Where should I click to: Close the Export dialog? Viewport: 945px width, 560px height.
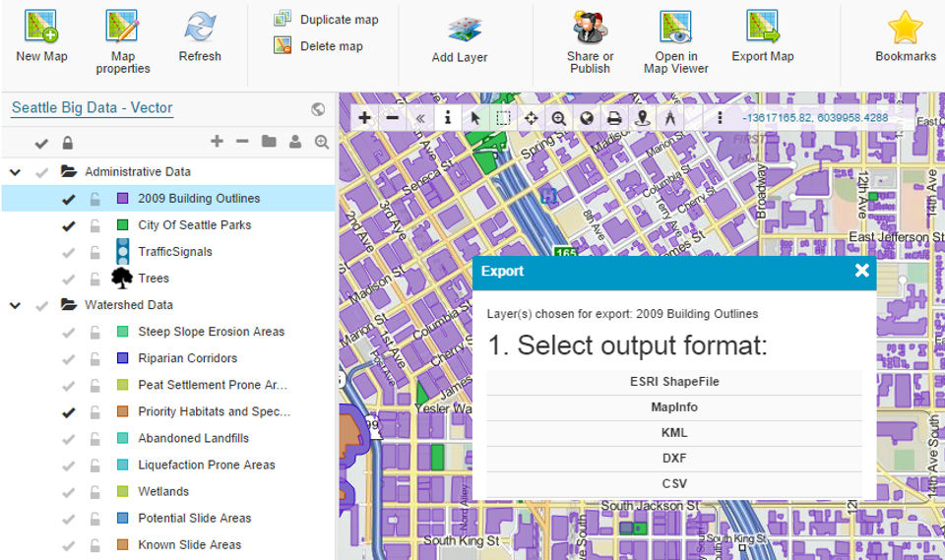tap(862, 270)
